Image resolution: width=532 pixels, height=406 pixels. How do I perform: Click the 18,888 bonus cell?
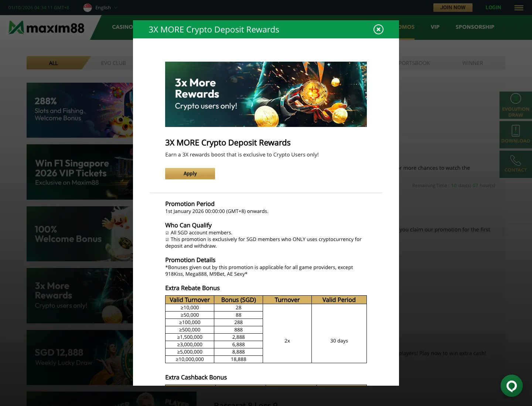[238, 359]
